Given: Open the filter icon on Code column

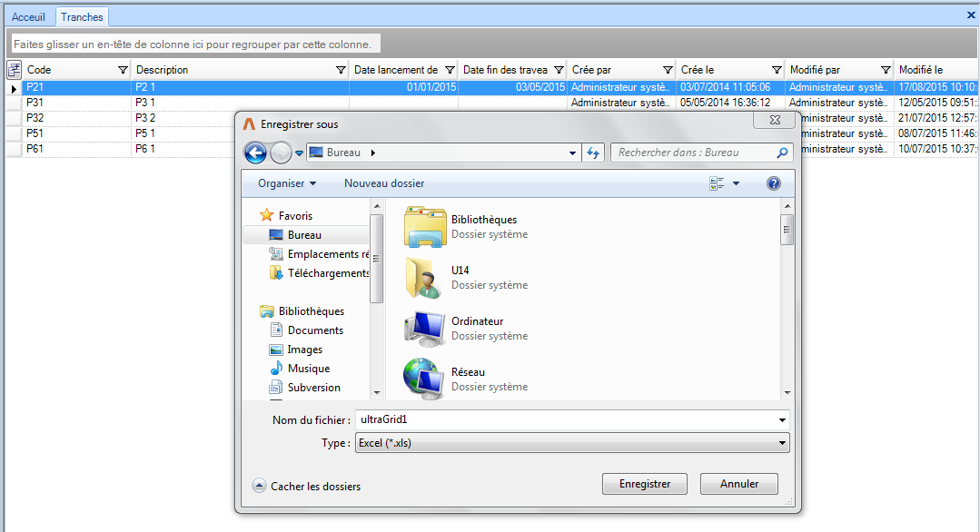Looking at the screenshot, I should (124, 70).
